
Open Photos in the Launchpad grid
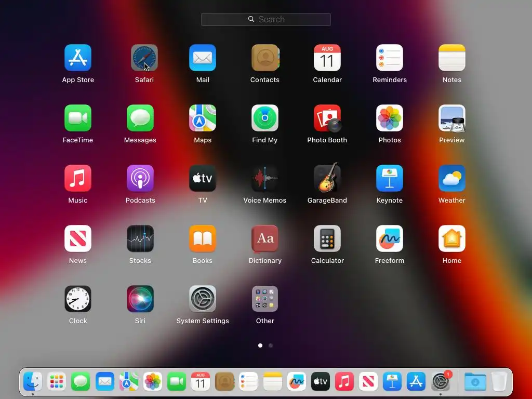point(390,118)
